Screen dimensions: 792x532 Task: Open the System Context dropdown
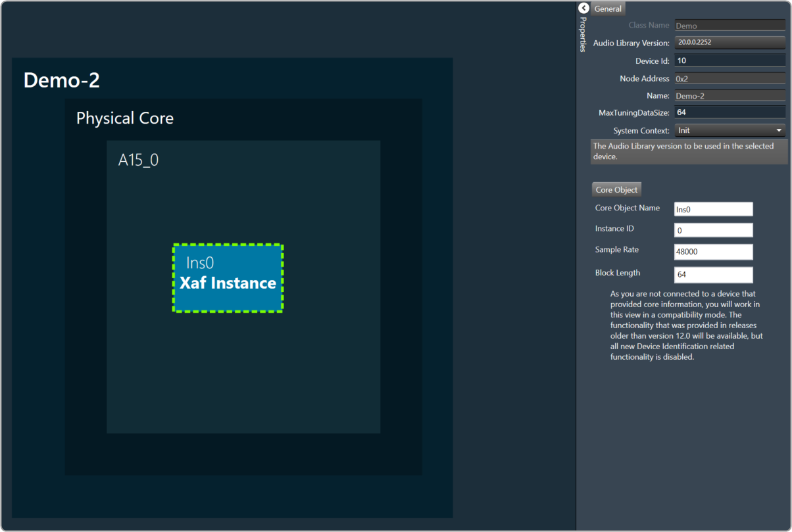point(730,130)
